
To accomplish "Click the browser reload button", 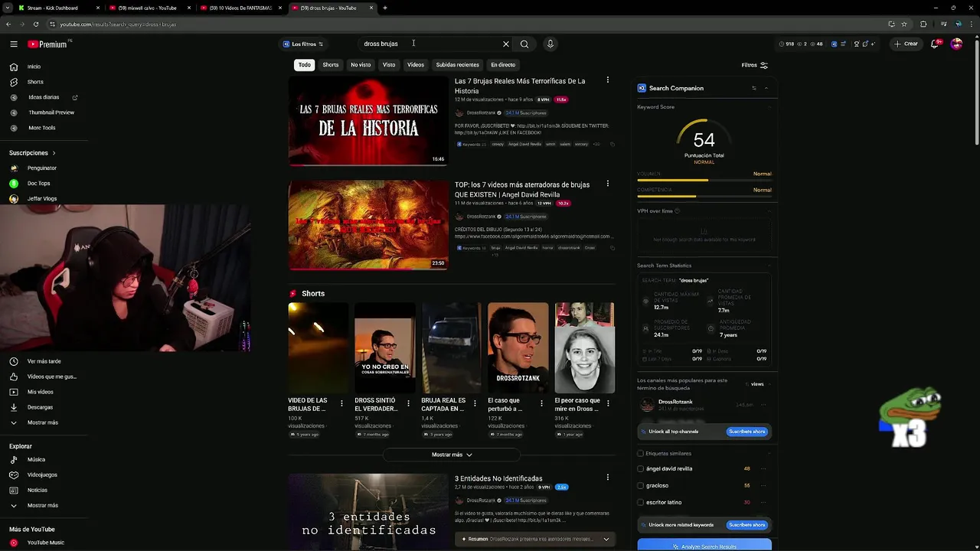I will click(36, 24).
